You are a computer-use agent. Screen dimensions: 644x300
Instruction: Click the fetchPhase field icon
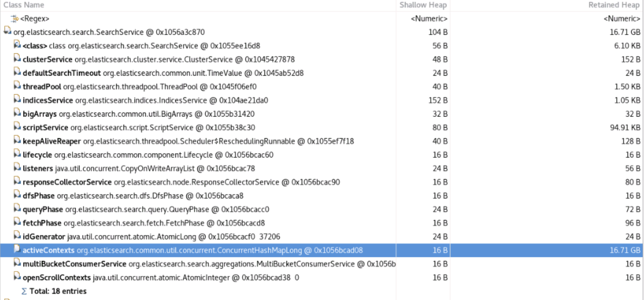point(17,222)
